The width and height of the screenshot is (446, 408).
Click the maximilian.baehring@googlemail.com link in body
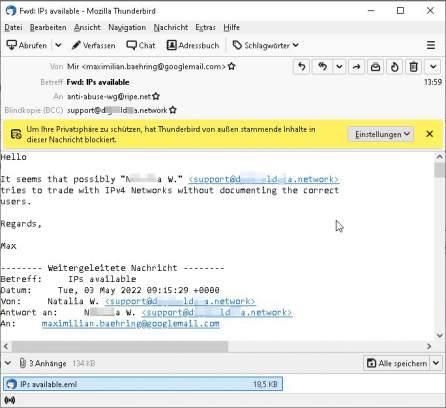[x=131, y=323]
